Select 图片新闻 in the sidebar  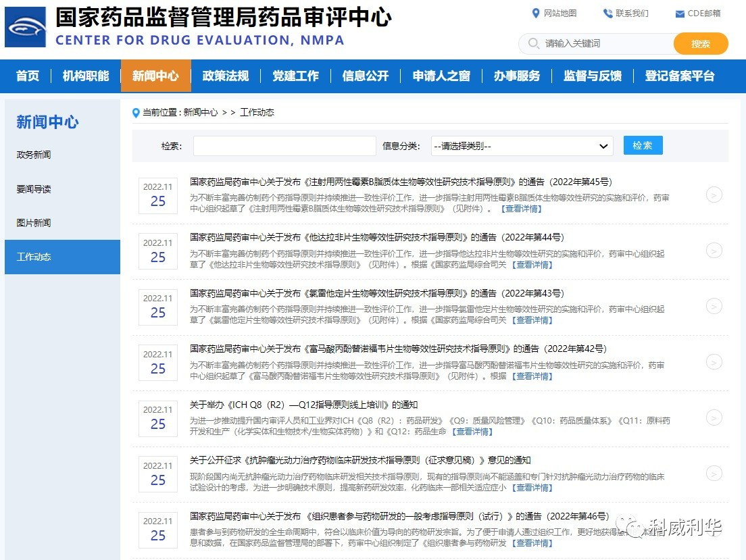(x=34, y=222)
